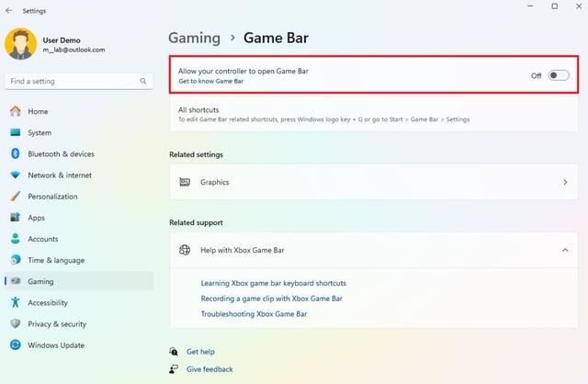This screenshot has width=588, height=384.
Task: Open Accounts settings
Action: 80,239
